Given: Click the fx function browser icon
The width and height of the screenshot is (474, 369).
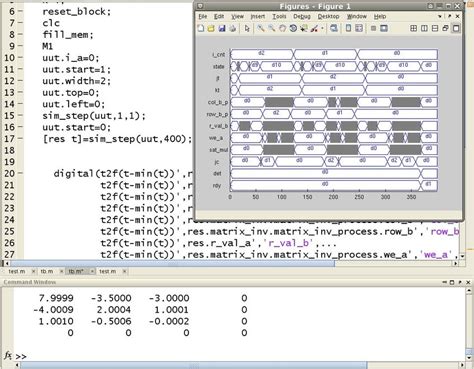Looking at the screenshot, I should (x=8, y=355).
